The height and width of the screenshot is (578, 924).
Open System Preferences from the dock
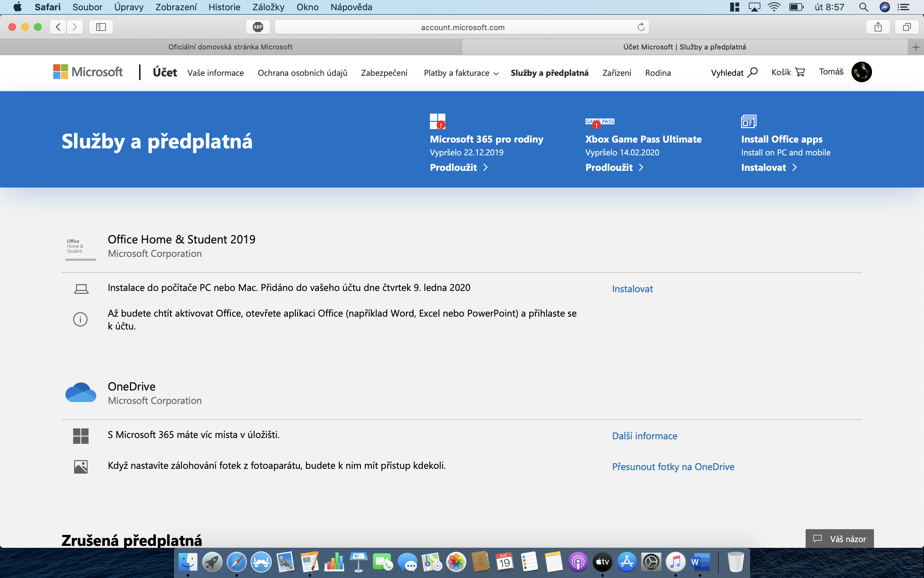click(x=651, y=562)
